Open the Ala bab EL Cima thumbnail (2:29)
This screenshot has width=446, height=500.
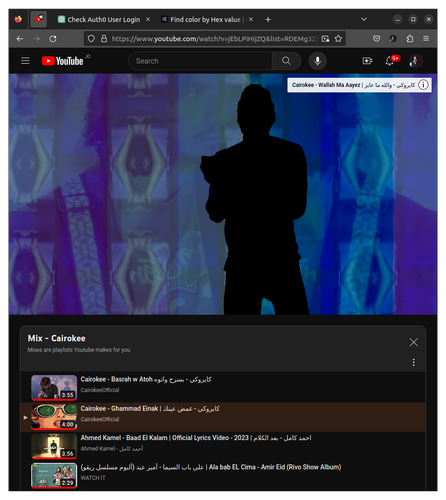tap(54, 476)
